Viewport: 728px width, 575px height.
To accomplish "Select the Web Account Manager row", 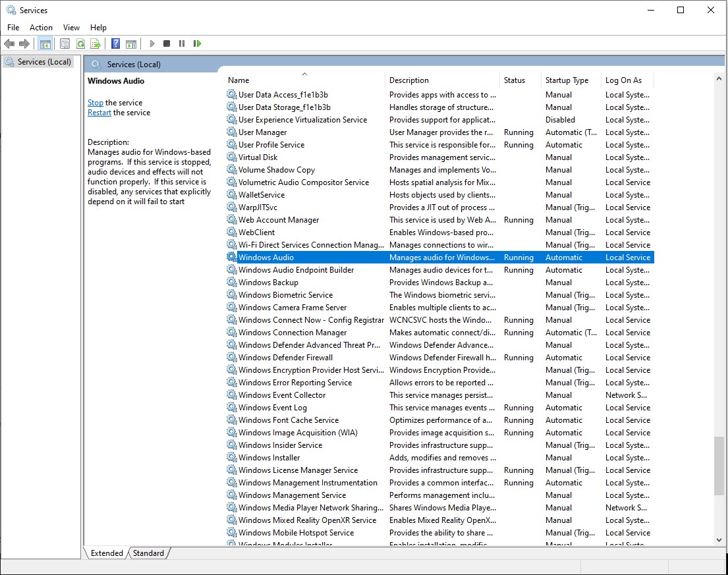I will [440, 220].
